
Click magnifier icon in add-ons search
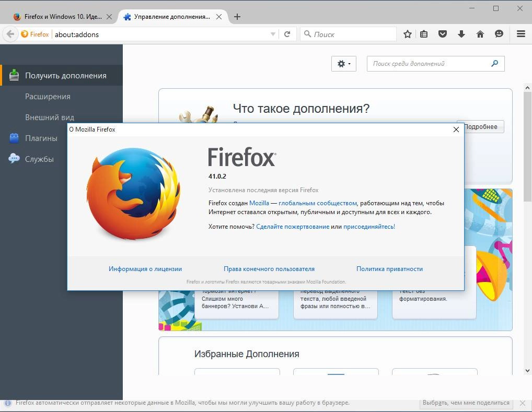point(495,63)
